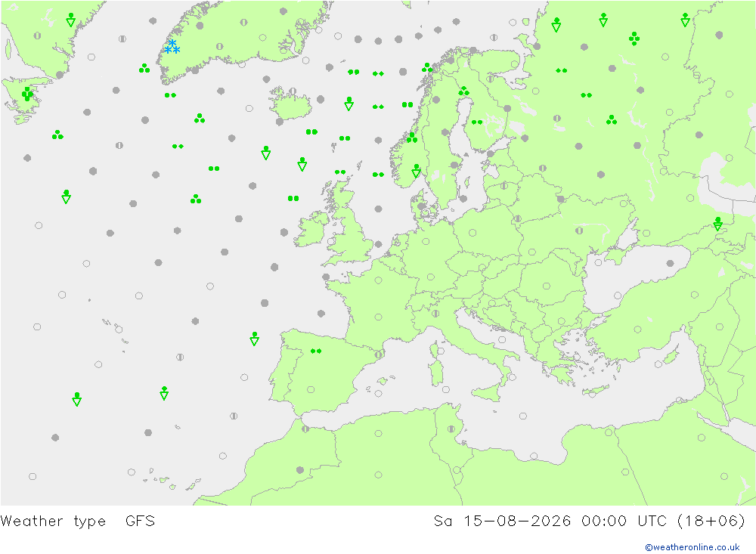The height and width of the screenshot is (554, 756).
Task: Select the shower symbol east of the Black Sea
Action: pyautogui.click(x=717, y=224)
